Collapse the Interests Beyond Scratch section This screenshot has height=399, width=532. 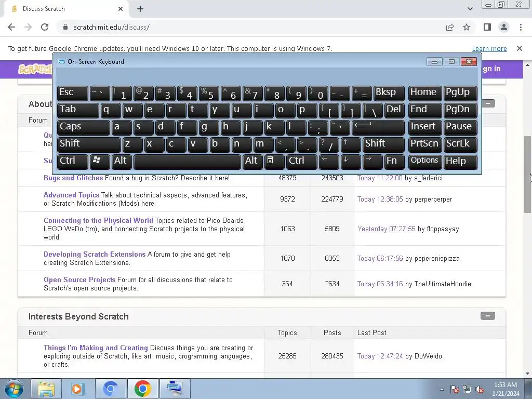[x=487, y=316]
